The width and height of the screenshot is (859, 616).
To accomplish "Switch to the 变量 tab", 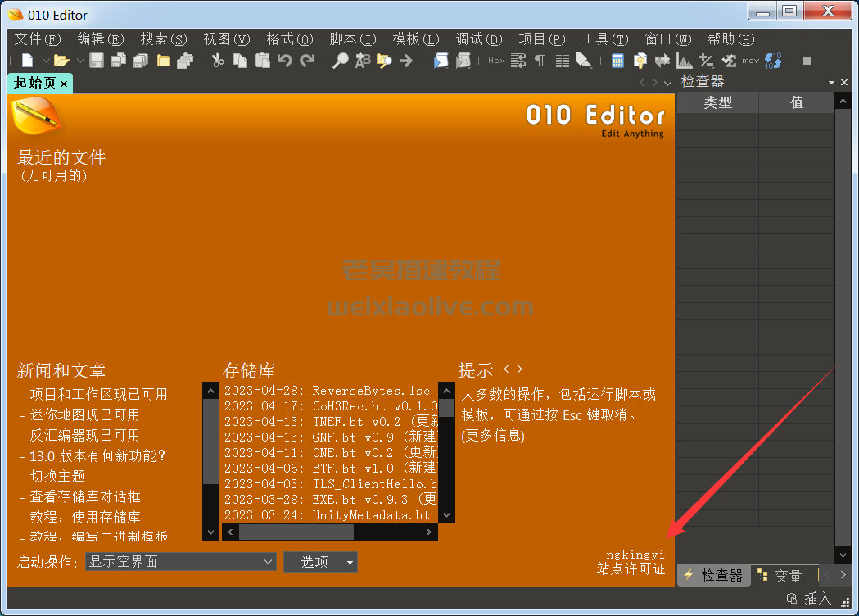I will pyautogui.click(x=781, y=576).
